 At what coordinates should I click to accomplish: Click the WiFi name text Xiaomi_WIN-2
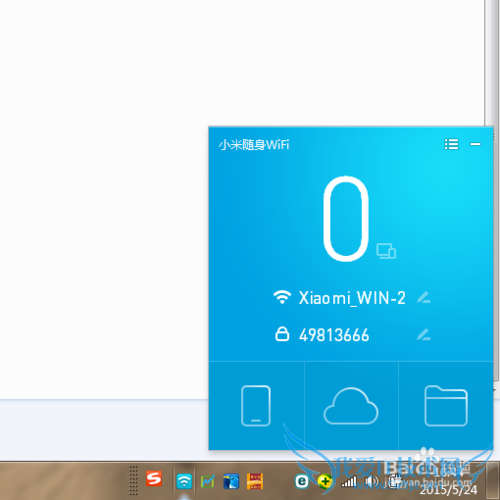[352, 298]
